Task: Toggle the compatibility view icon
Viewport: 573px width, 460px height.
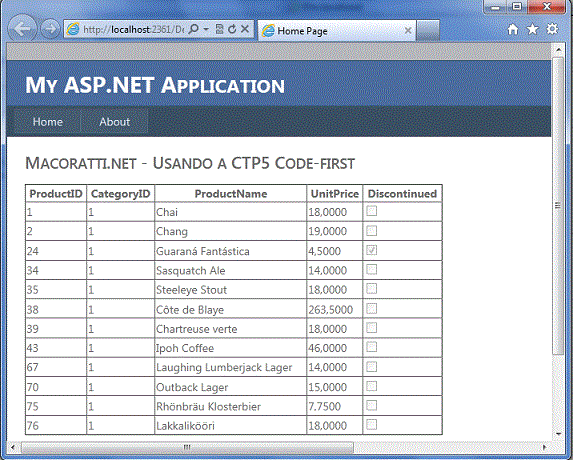Action: coord(219,29)
